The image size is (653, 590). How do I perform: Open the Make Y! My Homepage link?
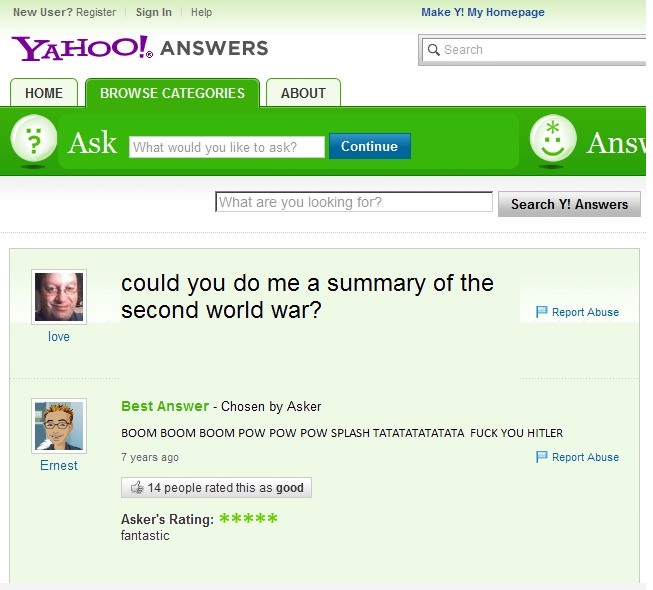[483, 12]
